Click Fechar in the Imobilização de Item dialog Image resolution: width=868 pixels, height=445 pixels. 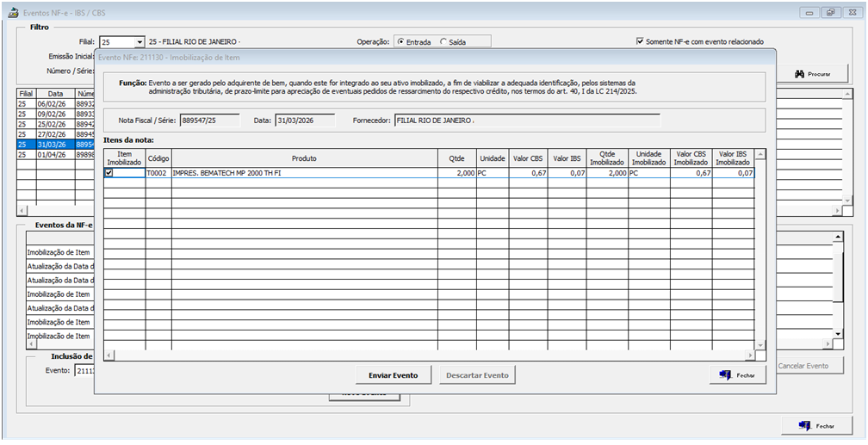point(737,375)
